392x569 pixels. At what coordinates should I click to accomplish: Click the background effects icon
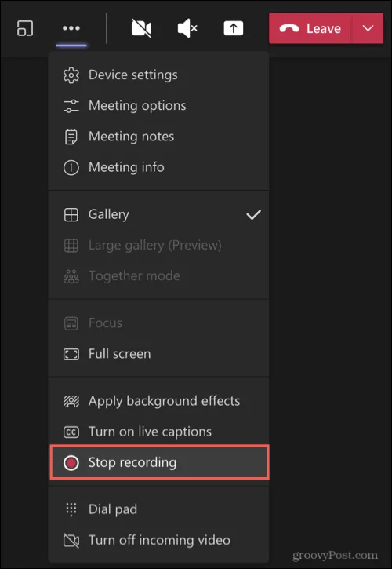tap(71, 401)
